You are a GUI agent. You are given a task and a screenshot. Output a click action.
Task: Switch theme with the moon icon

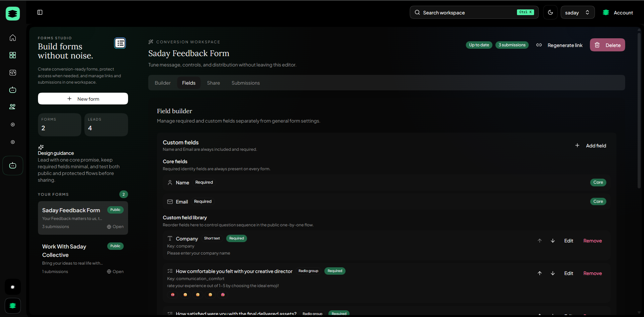coord(550,12)
